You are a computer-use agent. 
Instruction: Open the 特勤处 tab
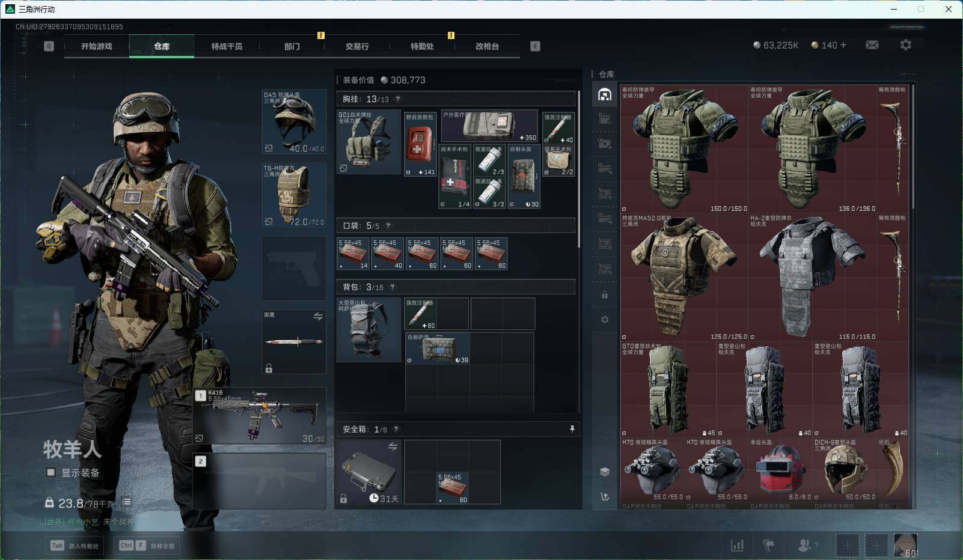tap(422, 46)
